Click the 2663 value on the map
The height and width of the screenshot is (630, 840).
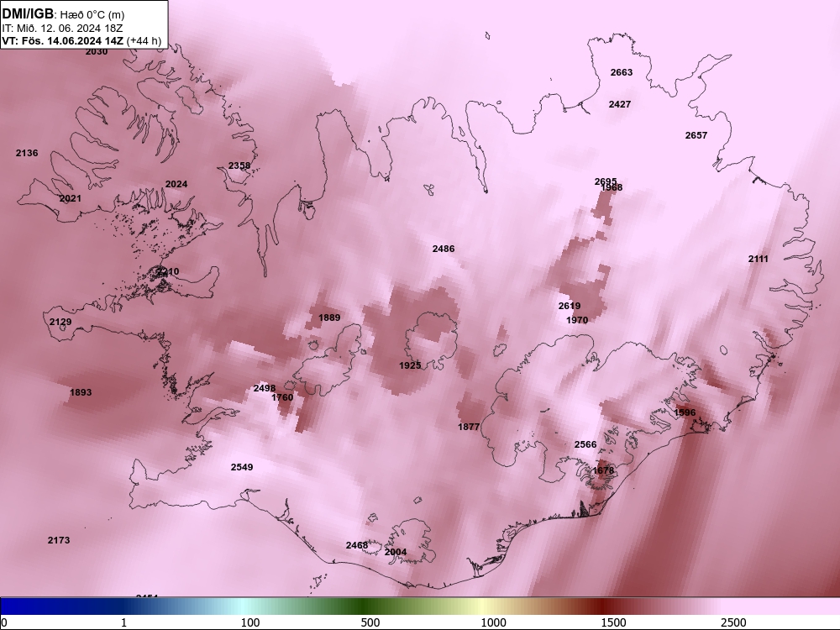[622, 72]
